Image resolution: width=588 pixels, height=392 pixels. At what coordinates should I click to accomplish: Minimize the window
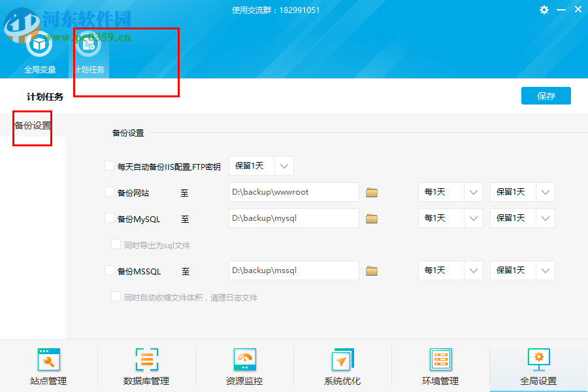(x=561, y=10)
